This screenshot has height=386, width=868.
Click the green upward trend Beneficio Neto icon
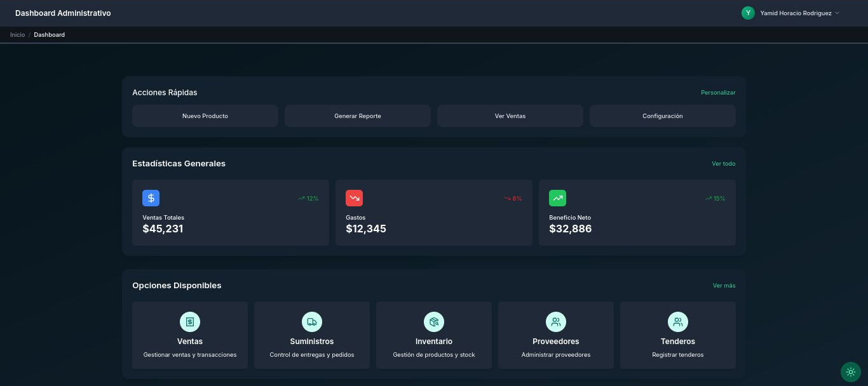tap(557, 198)
